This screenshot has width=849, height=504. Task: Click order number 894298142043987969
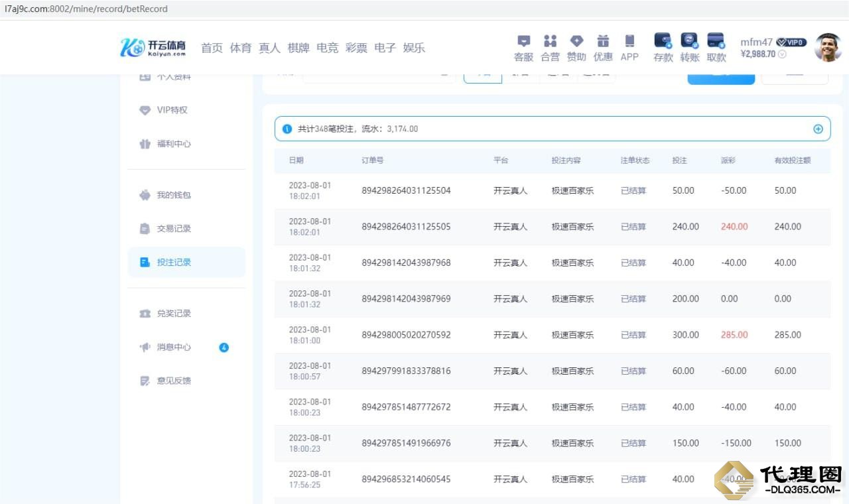(406, 299)
